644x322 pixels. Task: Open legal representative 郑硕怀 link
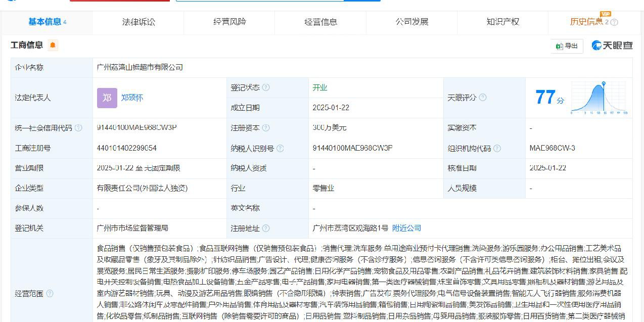pos(132,98)
